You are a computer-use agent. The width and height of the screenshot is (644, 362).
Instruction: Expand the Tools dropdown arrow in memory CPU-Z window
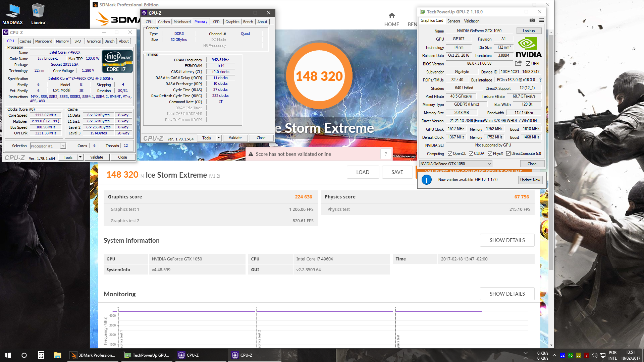pyautogui.click(x=219, y=138)
